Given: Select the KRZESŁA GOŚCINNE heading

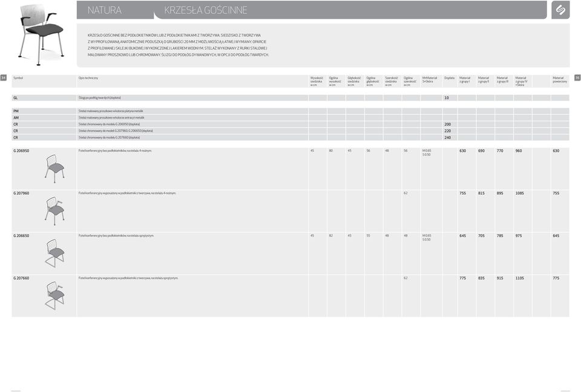Looking at the screenshot, I should click(206, 10).
